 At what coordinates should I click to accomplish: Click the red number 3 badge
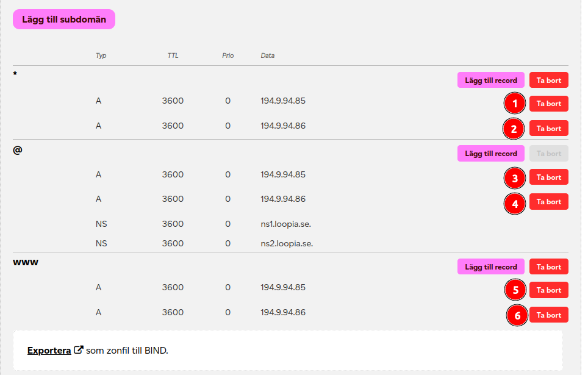[515, 179]
